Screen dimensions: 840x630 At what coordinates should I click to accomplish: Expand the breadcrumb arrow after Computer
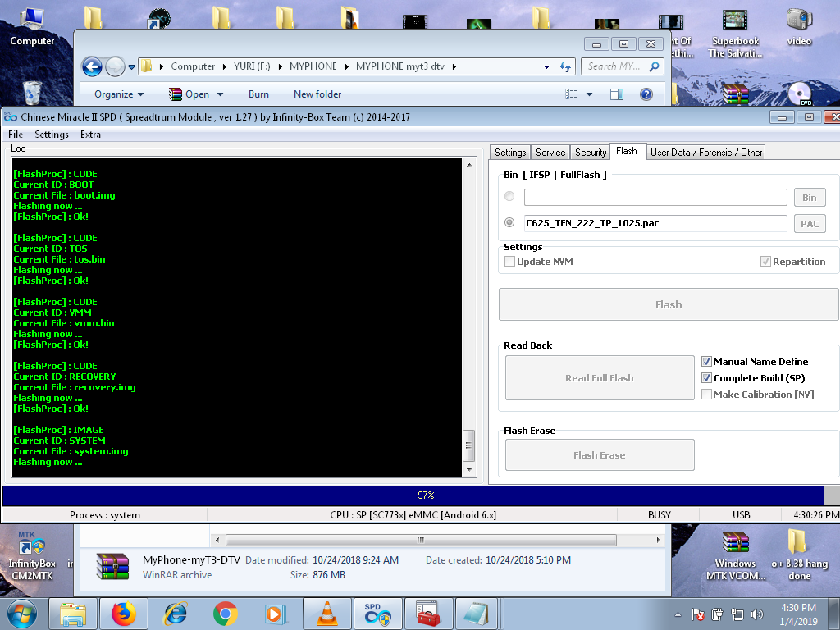225,67
